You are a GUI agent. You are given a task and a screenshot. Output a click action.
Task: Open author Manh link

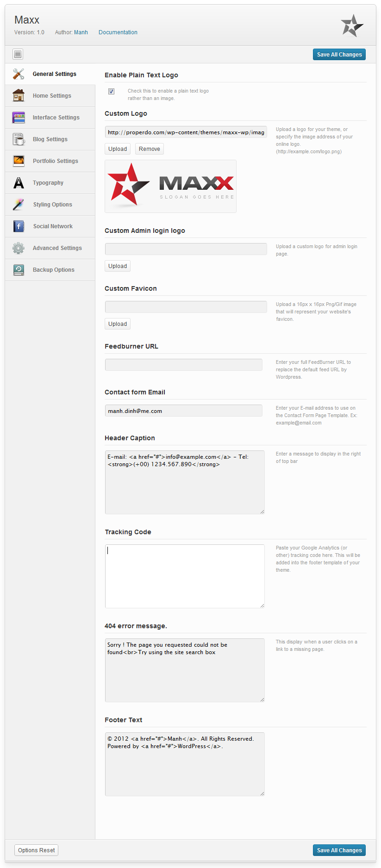tap(81, 32)
